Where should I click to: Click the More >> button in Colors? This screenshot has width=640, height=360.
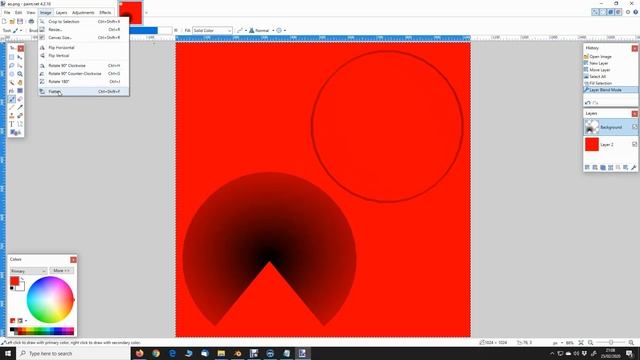click(x=62, y=271)
